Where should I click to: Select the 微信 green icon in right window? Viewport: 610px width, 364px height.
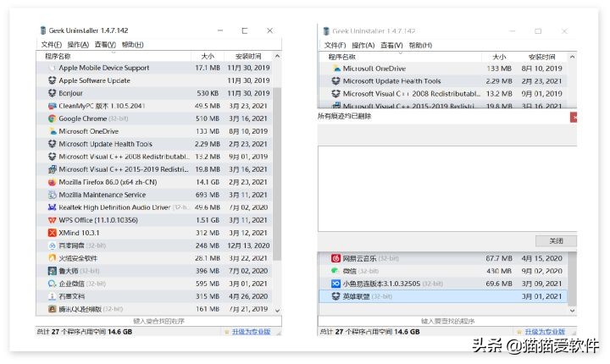335,271
